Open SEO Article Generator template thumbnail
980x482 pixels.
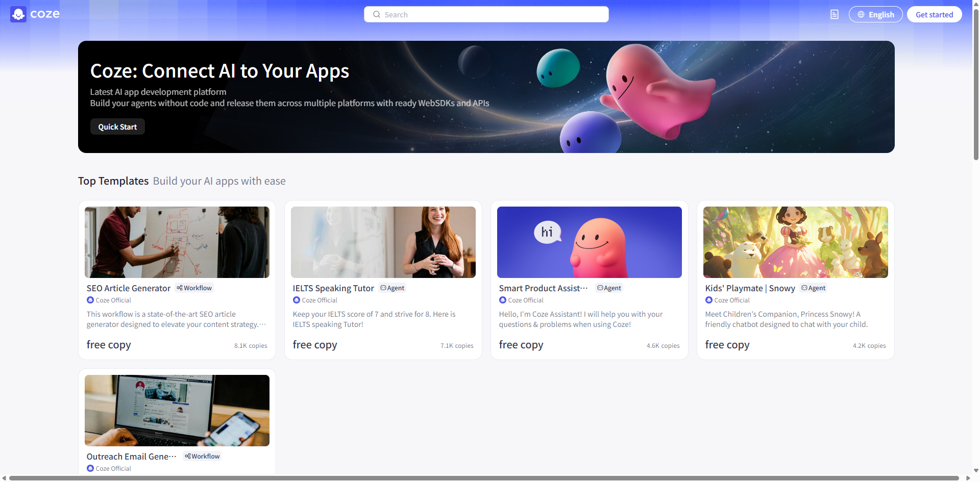point(177,242)
